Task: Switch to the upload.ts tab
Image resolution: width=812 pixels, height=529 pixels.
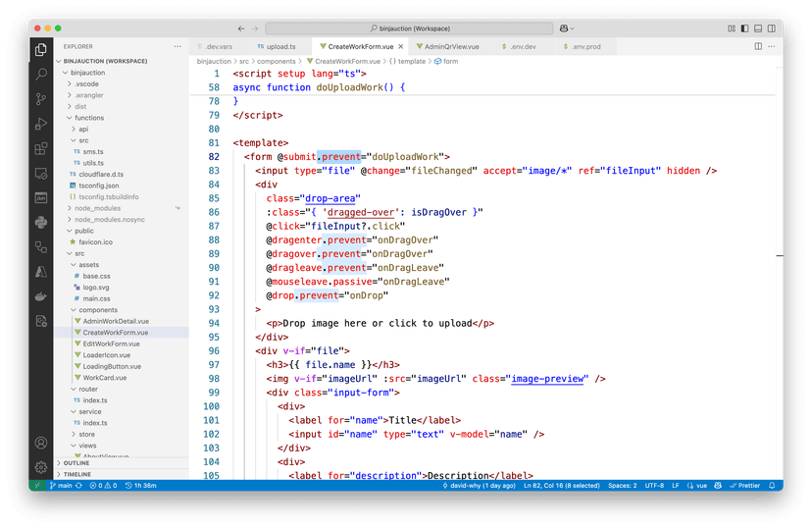Action: tap(279, 46)
